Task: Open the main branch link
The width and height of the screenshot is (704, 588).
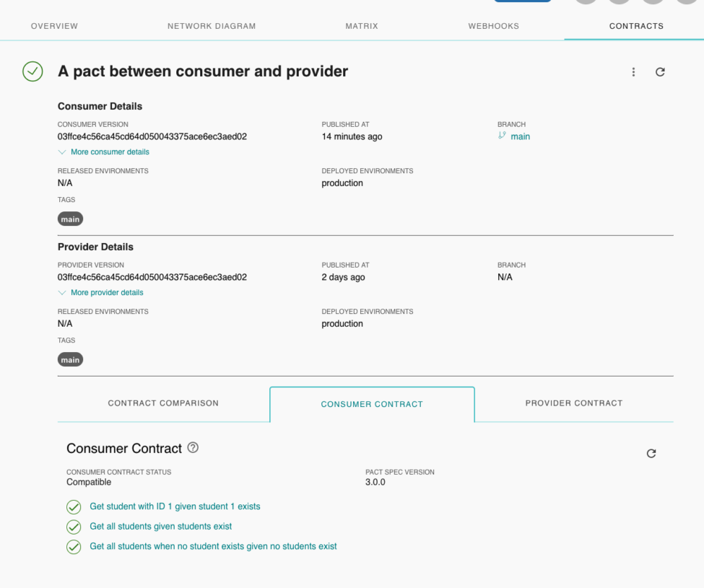Action: [x=520, y=136]
